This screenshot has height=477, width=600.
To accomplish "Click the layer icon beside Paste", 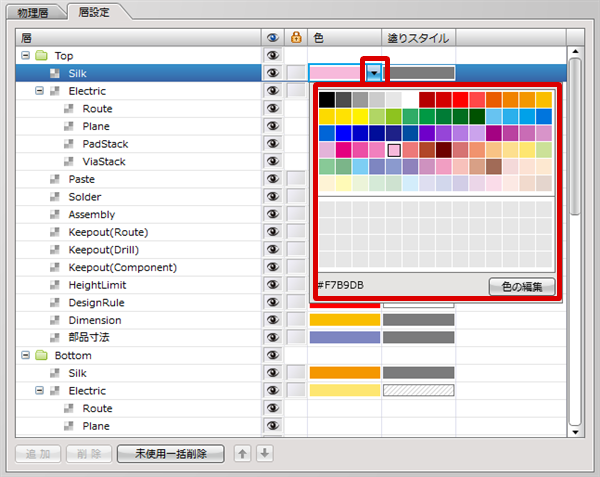I will pos(55,179).
